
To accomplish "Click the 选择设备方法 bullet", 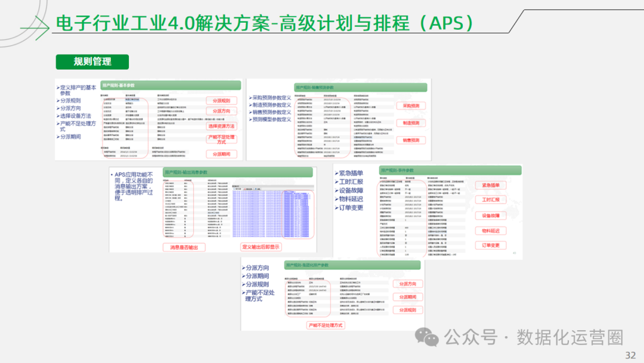I will (x=73, y=116).
